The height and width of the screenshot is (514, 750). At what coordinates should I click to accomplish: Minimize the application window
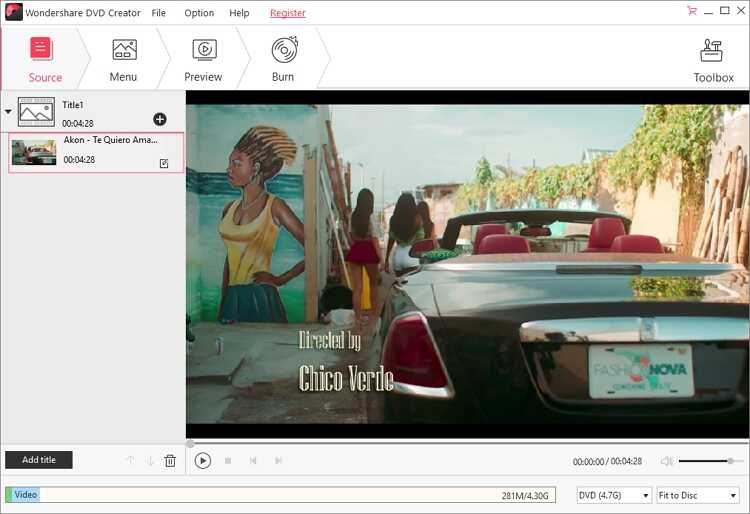click(708, 11)
